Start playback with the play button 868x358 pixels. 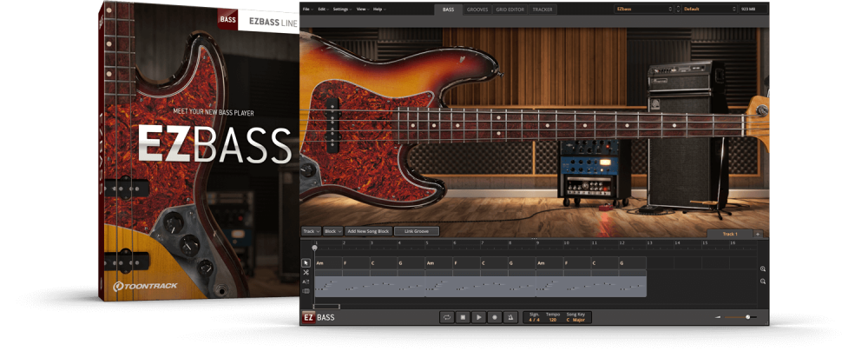click(478, 317)
